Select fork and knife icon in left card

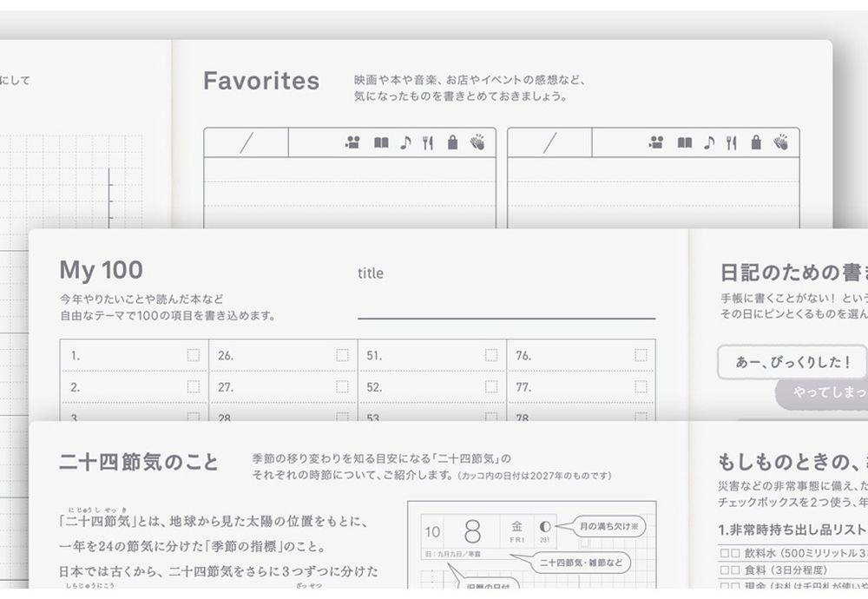(427, 143)
